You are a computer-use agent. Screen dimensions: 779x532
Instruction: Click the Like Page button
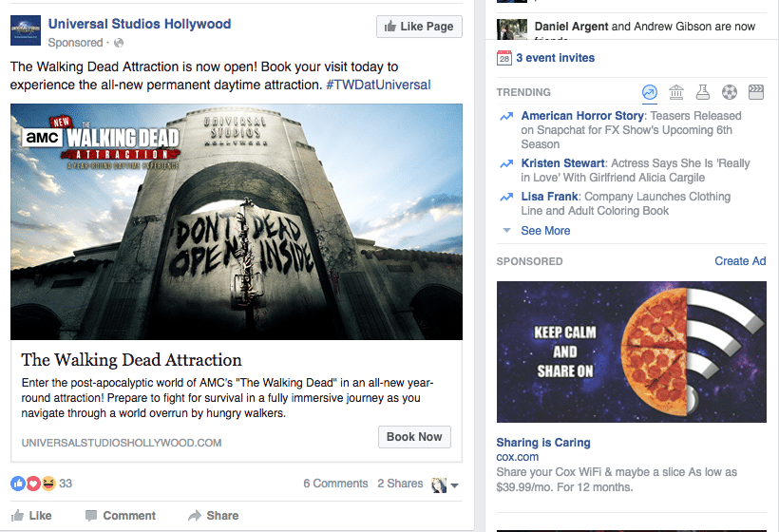[419, 27]
